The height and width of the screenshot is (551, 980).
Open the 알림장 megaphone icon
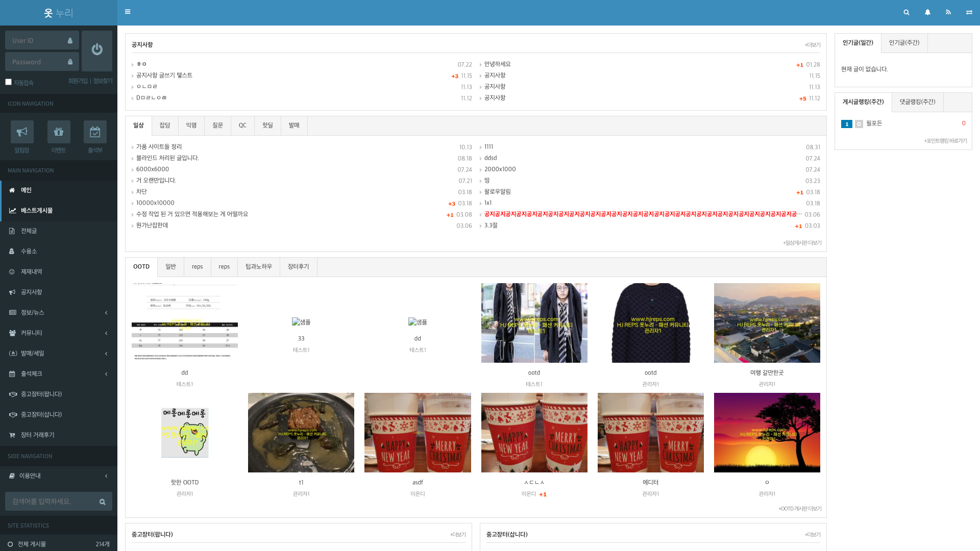pyautogui.click(x=22, y=132)
